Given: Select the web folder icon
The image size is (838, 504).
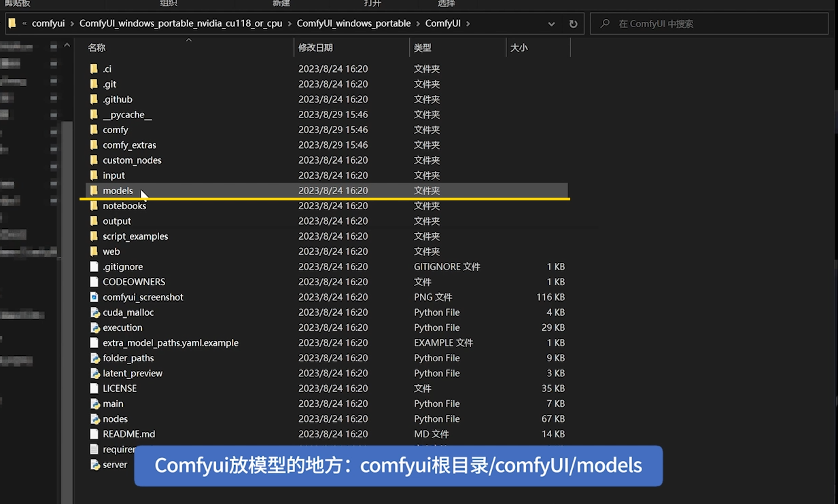Looking at the screenshot, I should [94, 251].
